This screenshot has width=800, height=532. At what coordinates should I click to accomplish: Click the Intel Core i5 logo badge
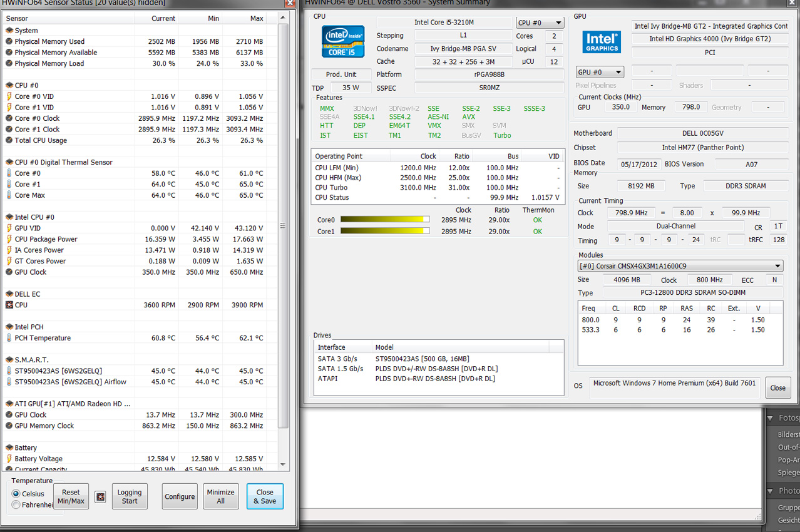point(343,42)
